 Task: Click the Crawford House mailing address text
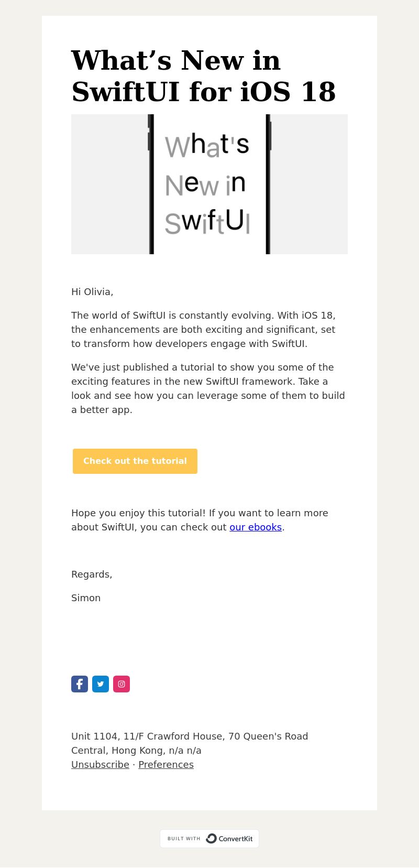[x=190, y=743]
